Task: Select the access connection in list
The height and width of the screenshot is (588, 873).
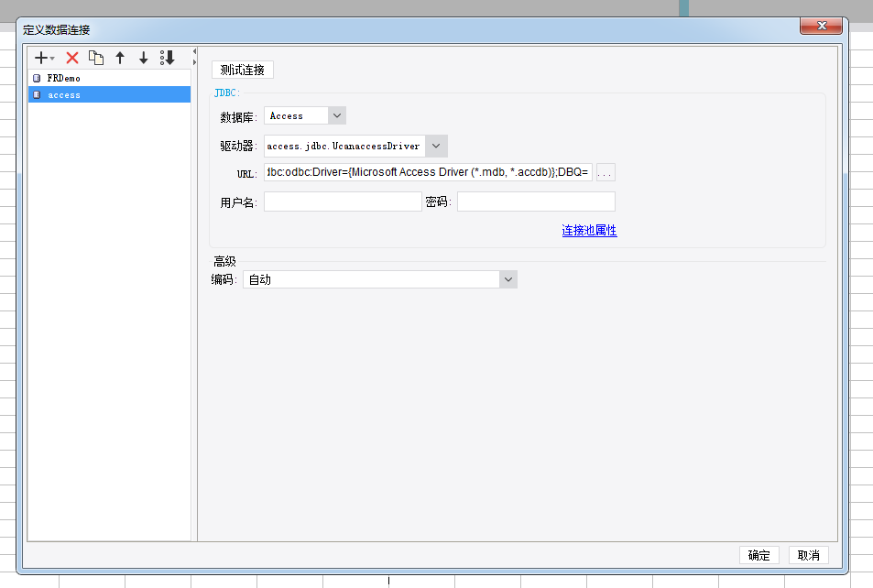Action: 109,94
